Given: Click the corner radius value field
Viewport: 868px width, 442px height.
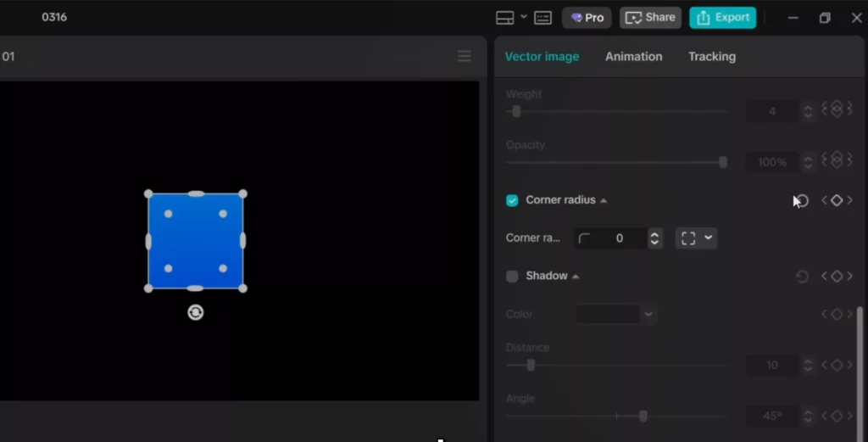Looking at the screenshot, I should (610, 238).
